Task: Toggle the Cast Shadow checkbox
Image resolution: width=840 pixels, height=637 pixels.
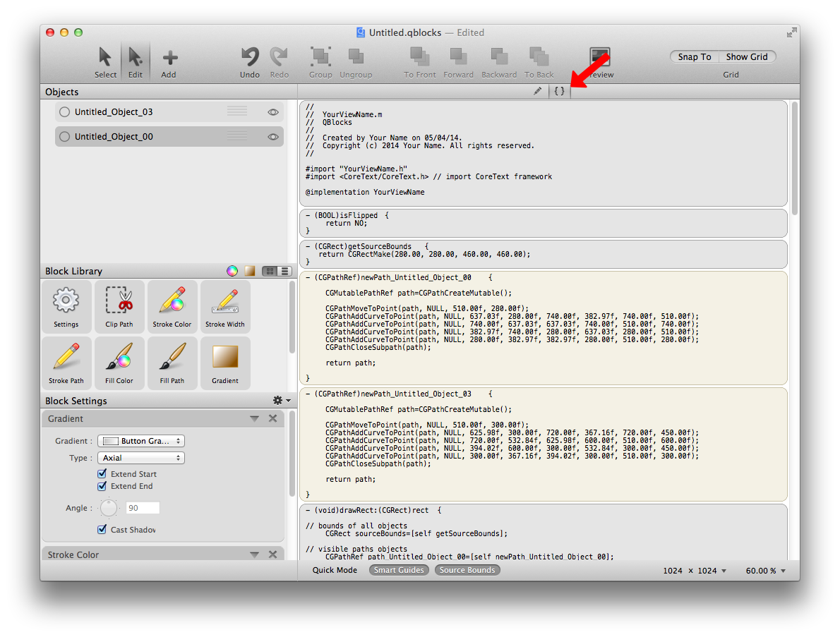Action: point(102,529)
